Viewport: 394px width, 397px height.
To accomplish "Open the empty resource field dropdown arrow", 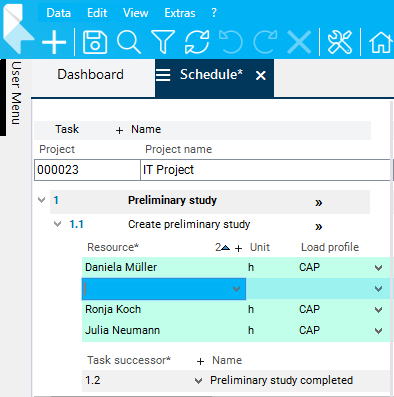I will tap(237, 289).
